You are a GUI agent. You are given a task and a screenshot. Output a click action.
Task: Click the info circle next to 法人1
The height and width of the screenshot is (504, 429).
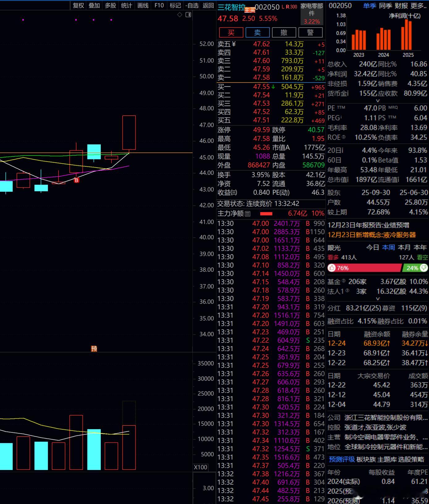(x=347, y=290)
